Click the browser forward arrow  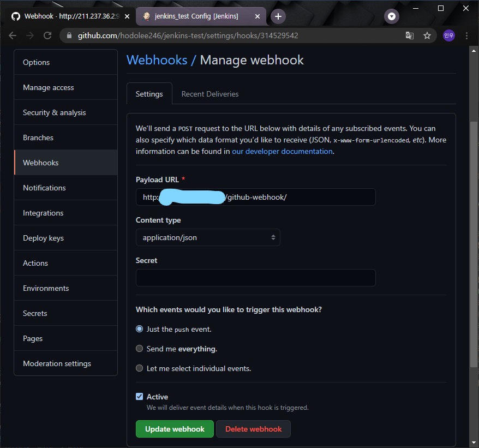[x=30, y=36]
